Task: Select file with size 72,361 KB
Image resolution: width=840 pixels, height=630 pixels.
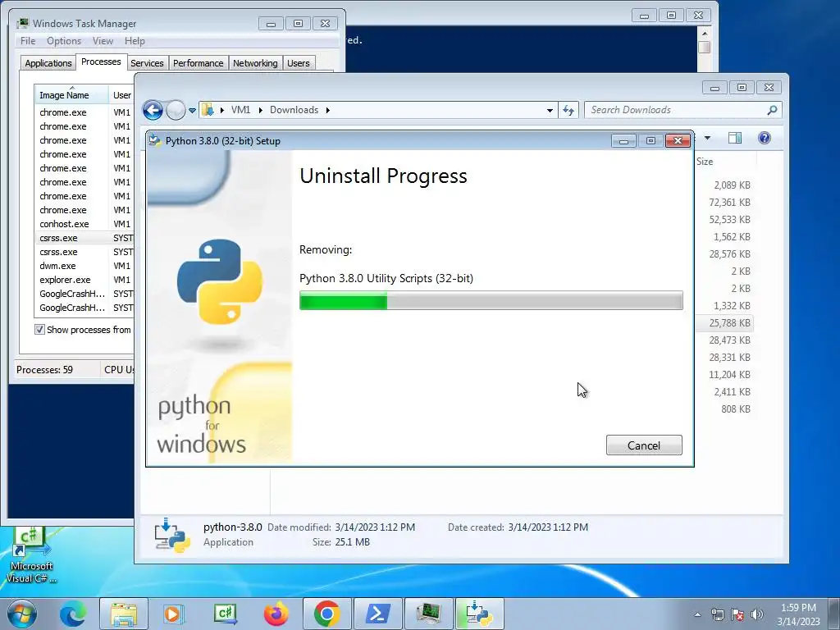Action: coord(729,203)
